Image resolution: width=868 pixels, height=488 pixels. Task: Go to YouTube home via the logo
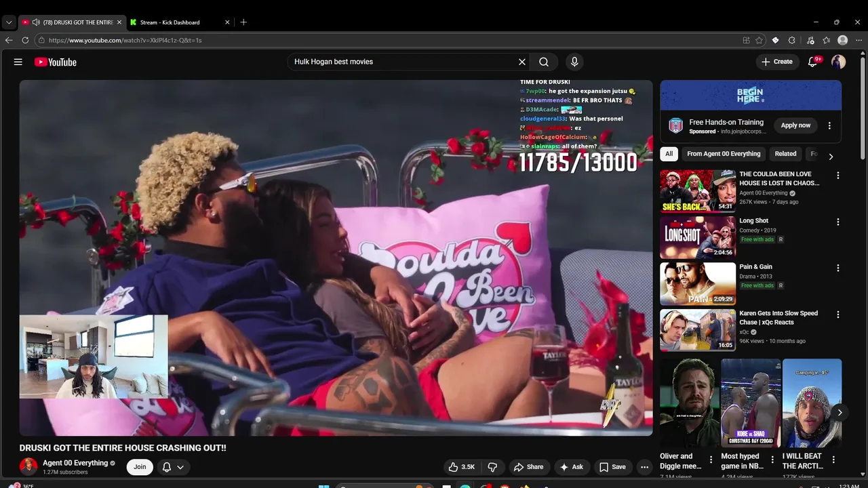click(x=56, y=62)
